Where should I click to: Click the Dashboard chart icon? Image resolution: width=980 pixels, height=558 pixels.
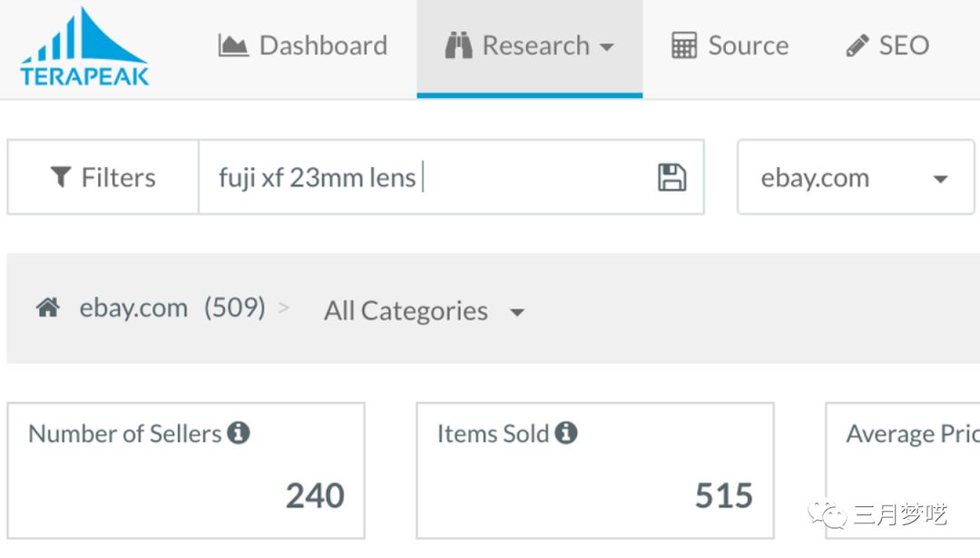click(x=233, y=45)
